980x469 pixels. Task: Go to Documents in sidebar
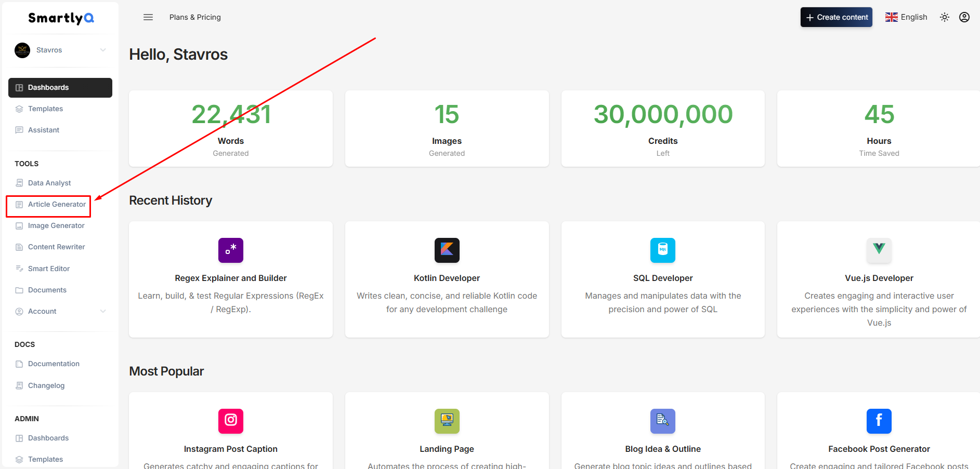pyautogui.click(x=60, y=290)
